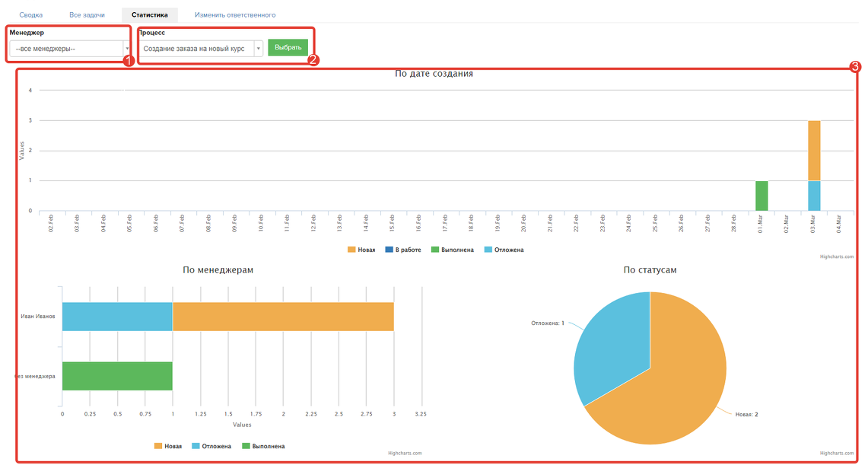Click the arrow on the Процесс combo box
This screenshot has width=868, height=465.
[x=259, y=48]
